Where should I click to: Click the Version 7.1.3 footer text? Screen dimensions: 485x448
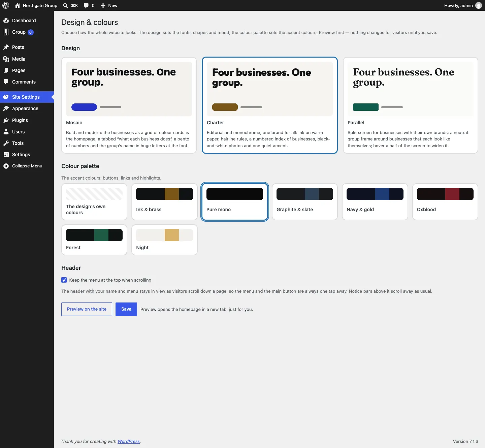click(x=465, y=442)
